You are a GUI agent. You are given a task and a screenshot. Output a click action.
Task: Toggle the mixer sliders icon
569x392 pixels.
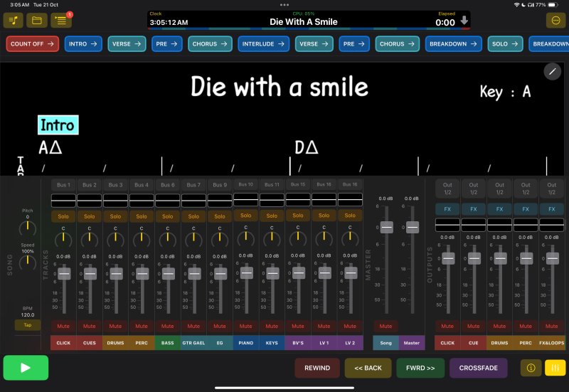555,368
